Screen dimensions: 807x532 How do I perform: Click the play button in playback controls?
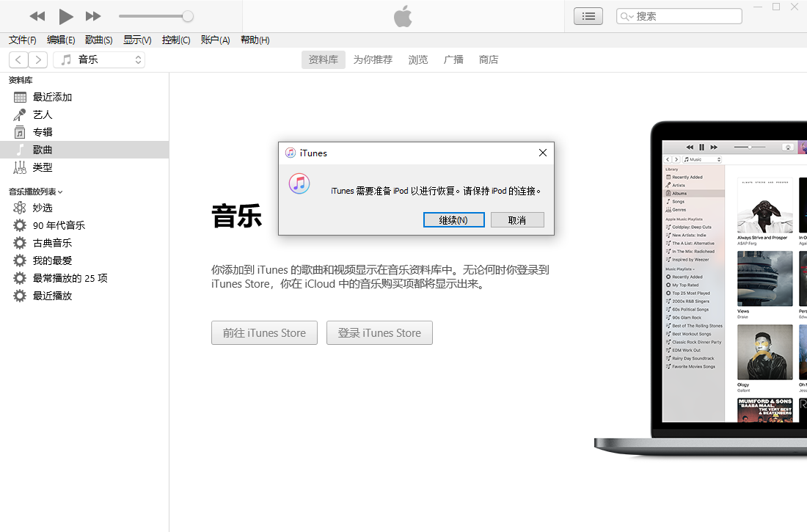click(x=66, y=16)
